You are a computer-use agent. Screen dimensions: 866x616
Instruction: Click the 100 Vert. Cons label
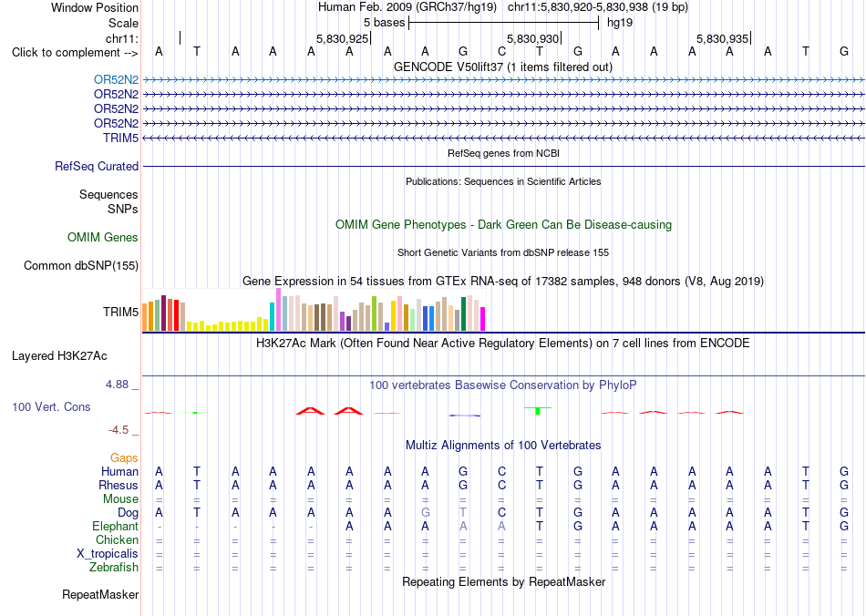51,406
